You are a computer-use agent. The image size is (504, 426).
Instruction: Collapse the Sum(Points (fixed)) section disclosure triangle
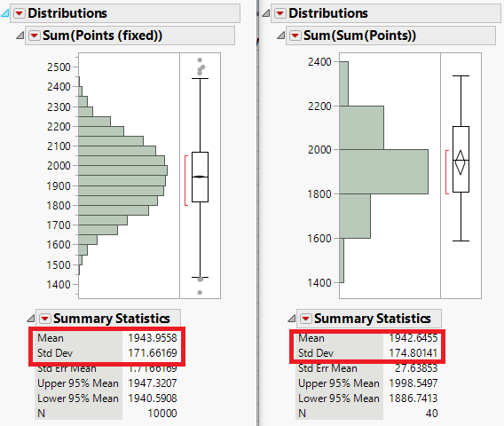pyautogui.click(x=20, y=35)
